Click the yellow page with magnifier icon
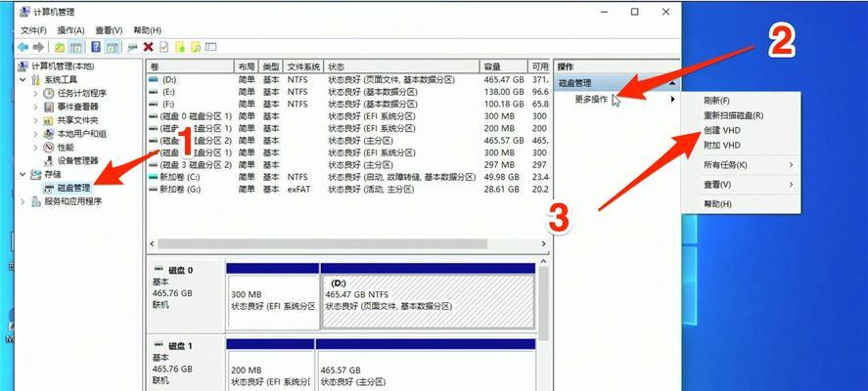The height and width of the screenshot is (391, 868). click(195, 48)
